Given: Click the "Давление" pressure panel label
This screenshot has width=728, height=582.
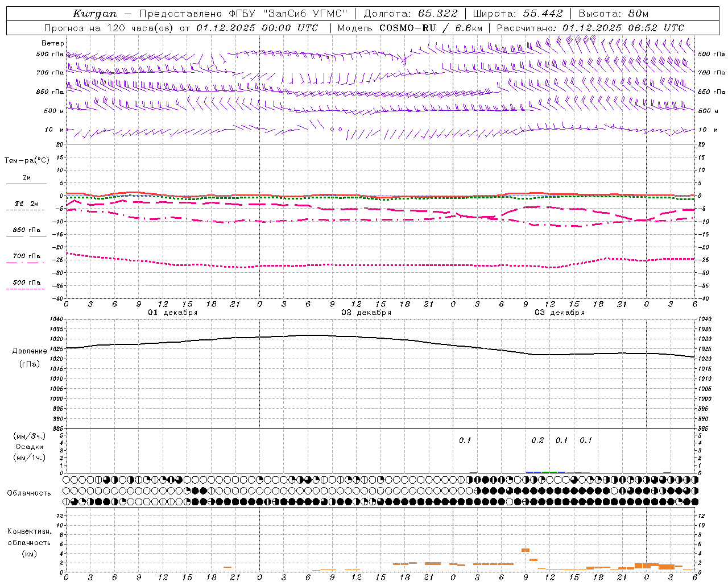Looking at the screenshot, I should coord(30,351).
